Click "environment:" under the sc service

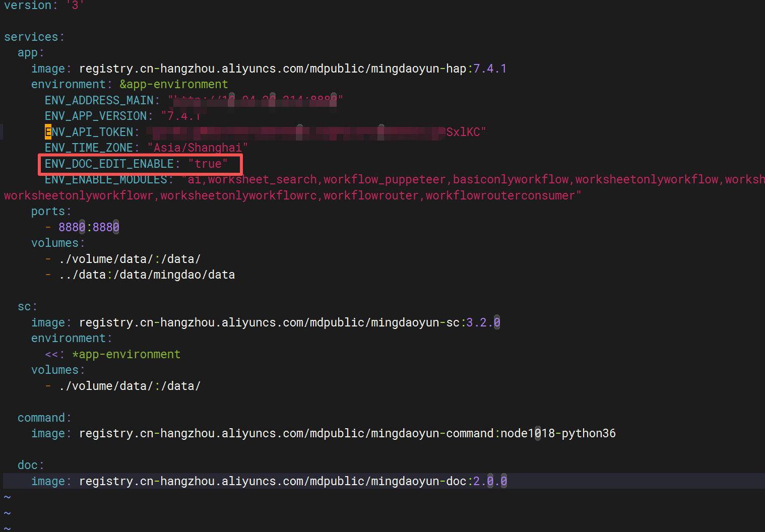(x=72, y=338)
